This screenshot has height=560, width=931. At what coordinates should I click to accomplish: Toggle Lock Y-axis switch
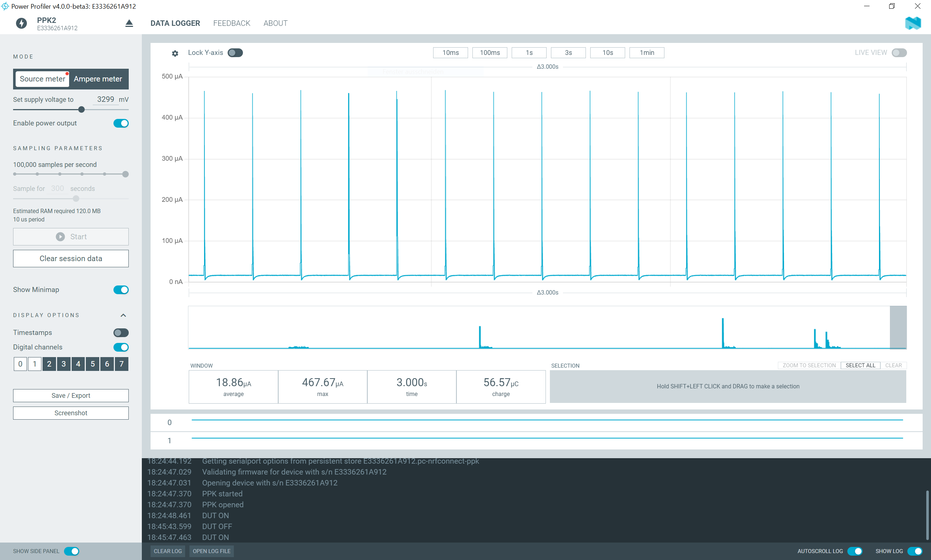[235, 53]
